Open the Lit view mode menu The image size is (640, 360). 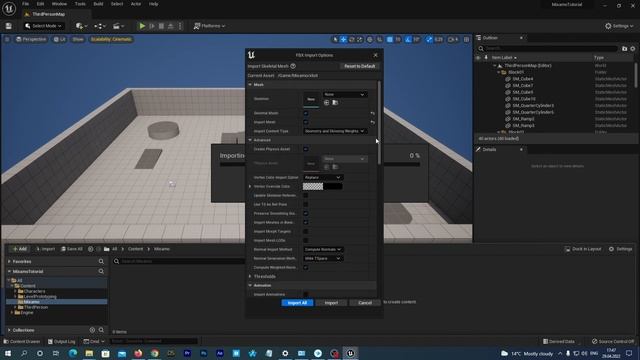[60, 40]
